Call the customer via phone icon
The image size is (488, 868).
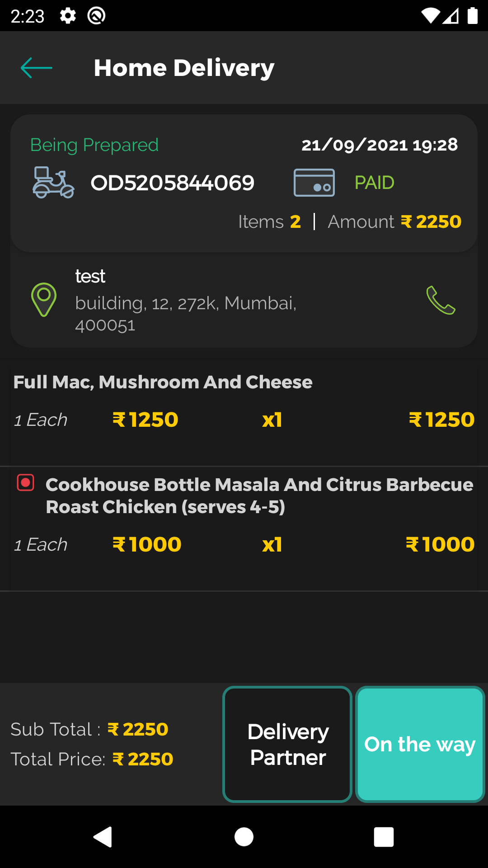pyautogui.click(x=441, y=300)
